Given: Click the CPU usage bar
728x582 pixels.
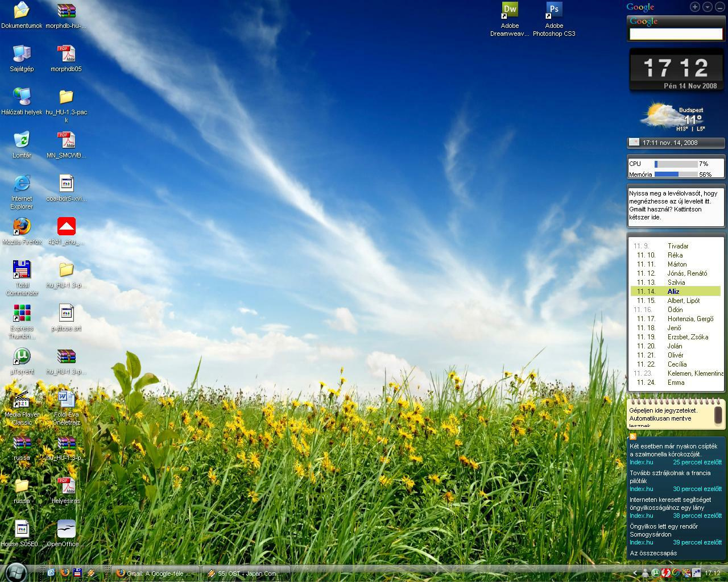Looking at the screenshot, I should pos(676,164).
